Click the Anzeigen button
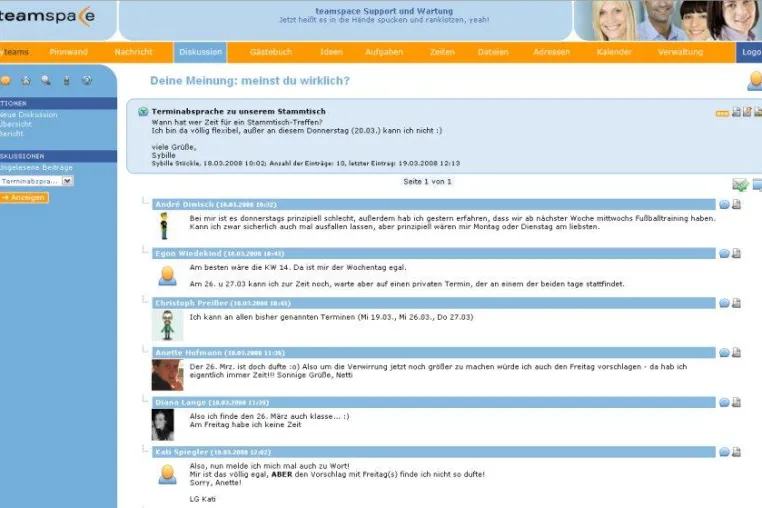The image size is (762, 508). click(24, 197)
